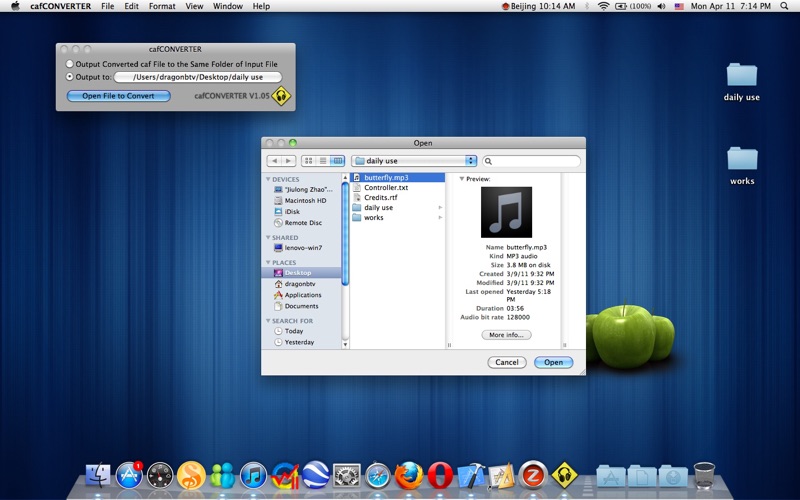Image resolution: width=800 pixels, height=500 pixels.
Task: Click the Cancel button in Open dialog
Action: [507, 362]
